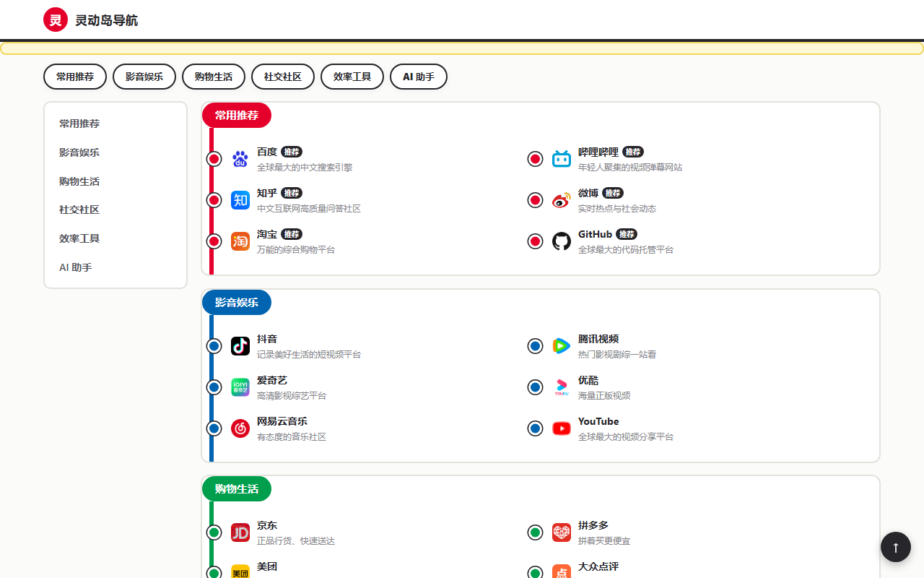Screen dimensions: 924x578
Task: Click the blue station dot beside 抖音
Action: [214, 346]
